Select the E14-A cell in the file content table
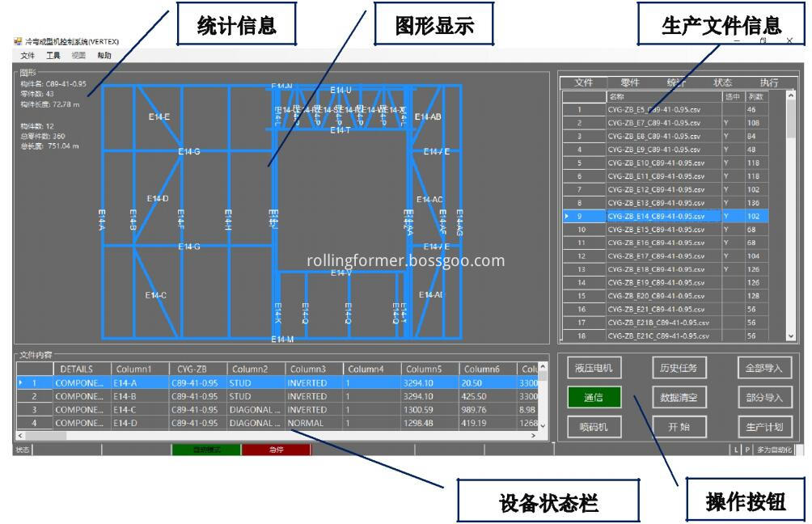Screen dimensions: 812x524 click(x=141, y=383)
